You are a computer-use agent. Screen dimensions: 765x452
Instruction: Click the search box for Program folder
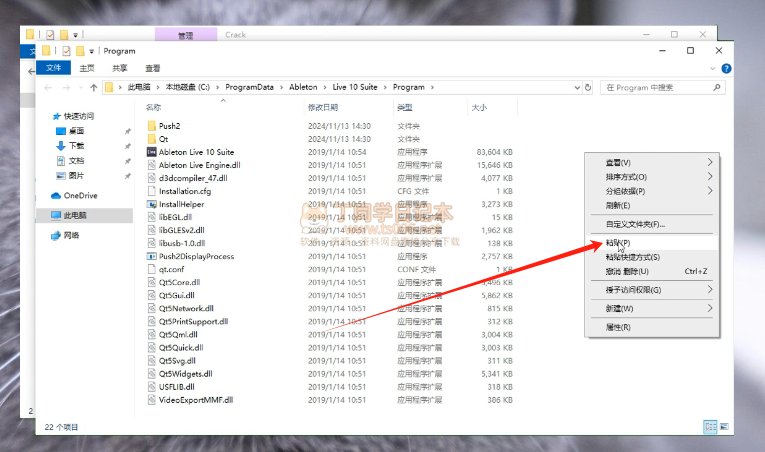(x=660, y=88)
